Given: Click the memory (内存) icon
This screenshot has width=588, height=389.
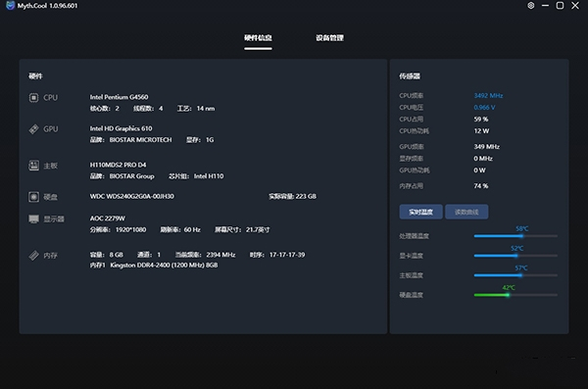Looking at the screenshot, I should [x=33, y=256].
